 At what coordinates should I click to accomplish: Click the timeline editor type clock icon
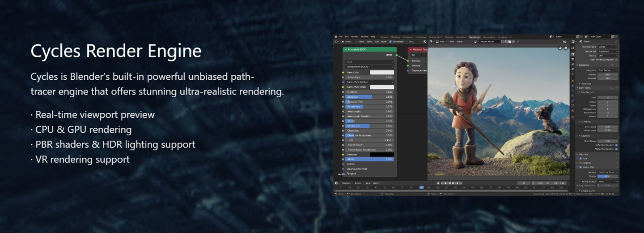point(336,183)
